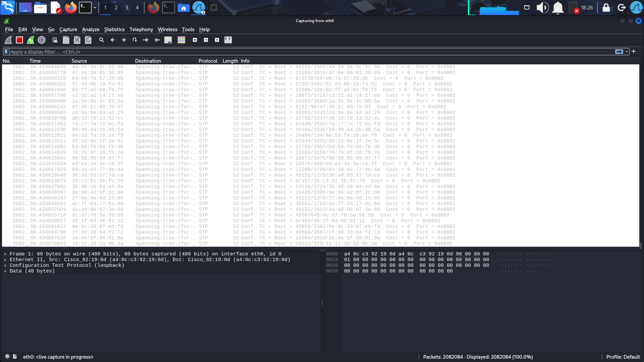Click the expert information status circle
The image size is (644, 362).
7,357
